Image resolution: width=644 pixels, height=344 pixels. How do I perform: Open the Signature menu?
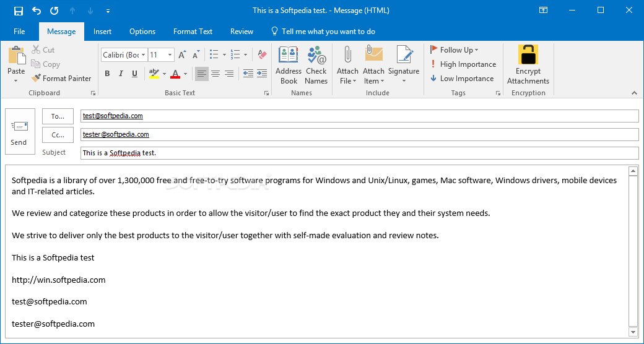click(404, 65)
